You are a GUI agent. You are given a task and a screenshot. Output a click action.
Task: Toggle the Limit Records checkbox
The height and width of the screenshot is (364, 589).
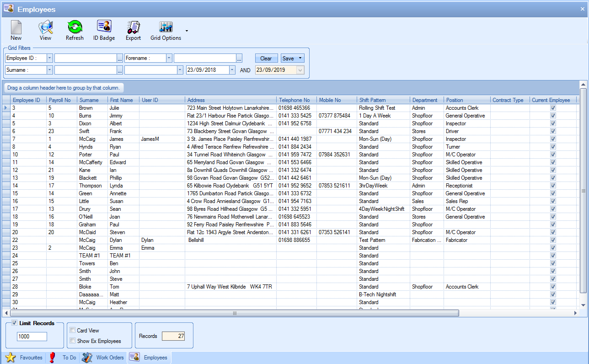[x=15, y=323]
